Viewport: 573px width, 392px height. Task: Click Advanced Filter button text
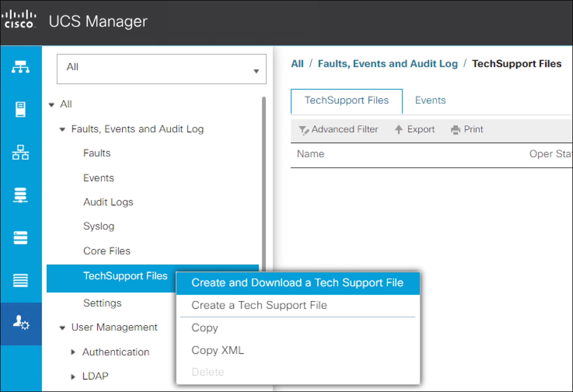pos(345,129)
